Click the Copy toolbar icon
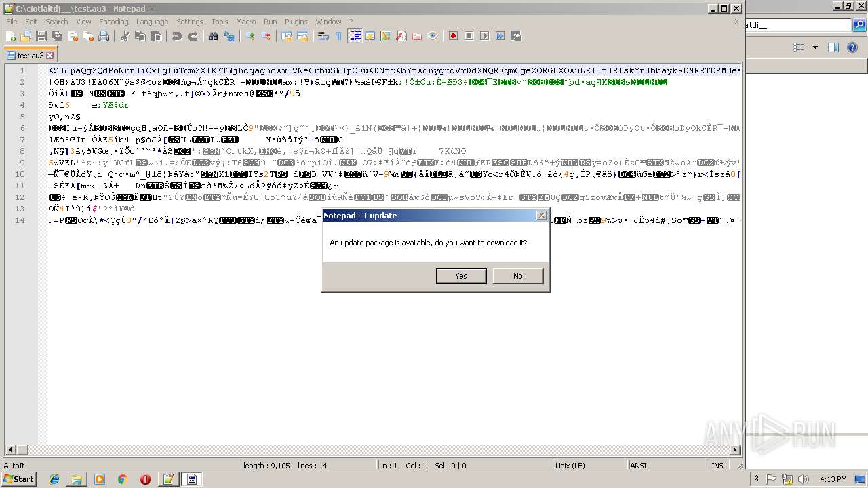 point(140,36)
